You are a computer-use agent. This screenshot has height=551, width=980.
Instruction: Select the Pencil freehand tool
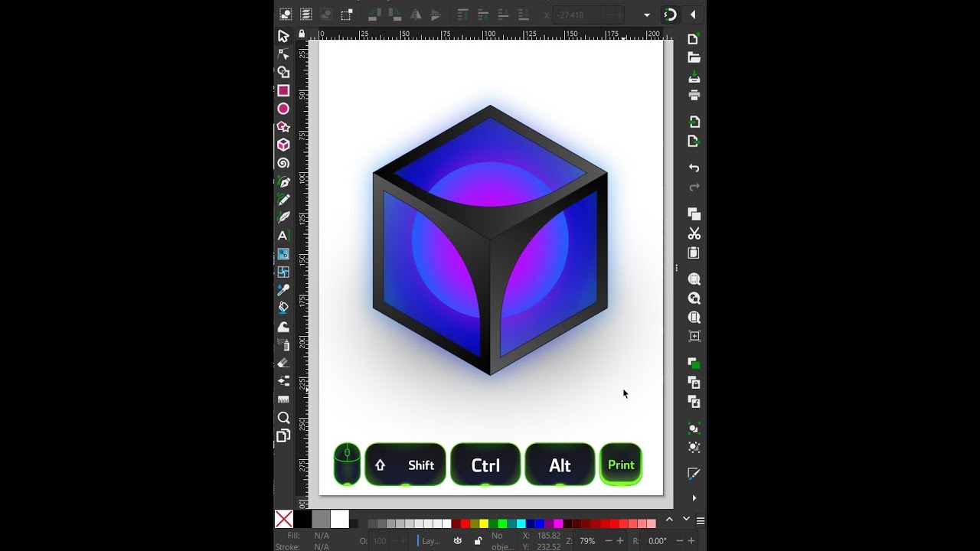point(283,199)
